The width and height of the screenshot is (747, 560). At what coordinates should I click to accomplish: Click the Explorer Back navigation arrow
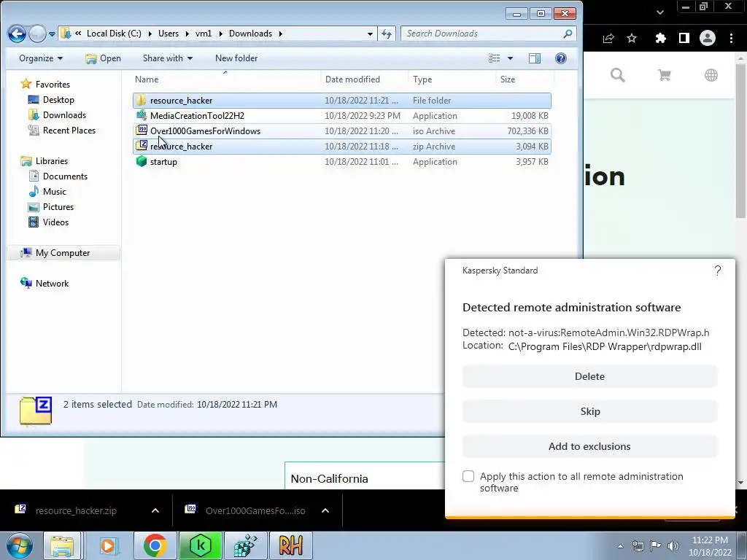(x=18, y=34)
